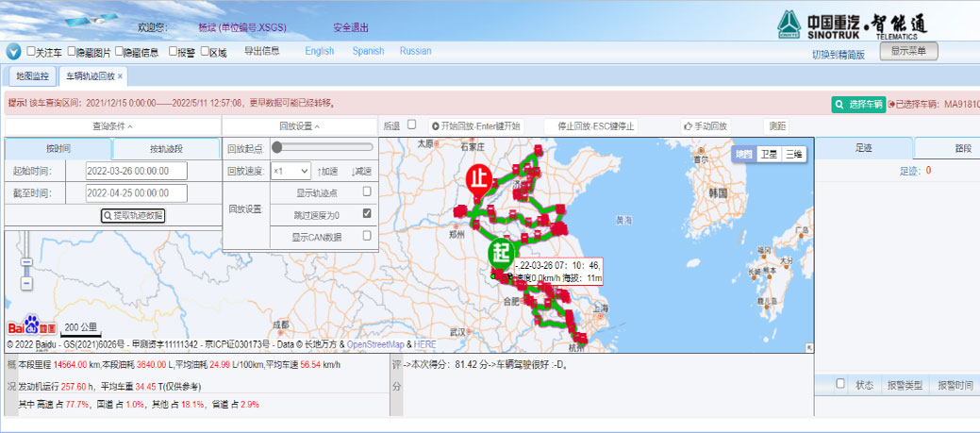Click the 导出信息 link
Image resolution: width=980 pixels, height=433 pixels.
pos(262,51)
